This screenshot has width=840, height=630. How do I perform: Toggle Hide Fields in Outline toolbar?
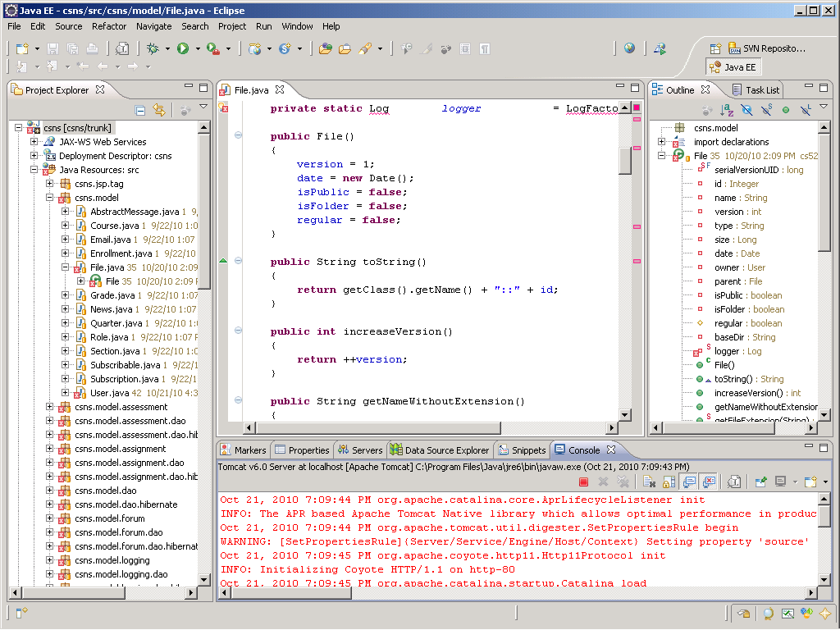tap(746, 110)
